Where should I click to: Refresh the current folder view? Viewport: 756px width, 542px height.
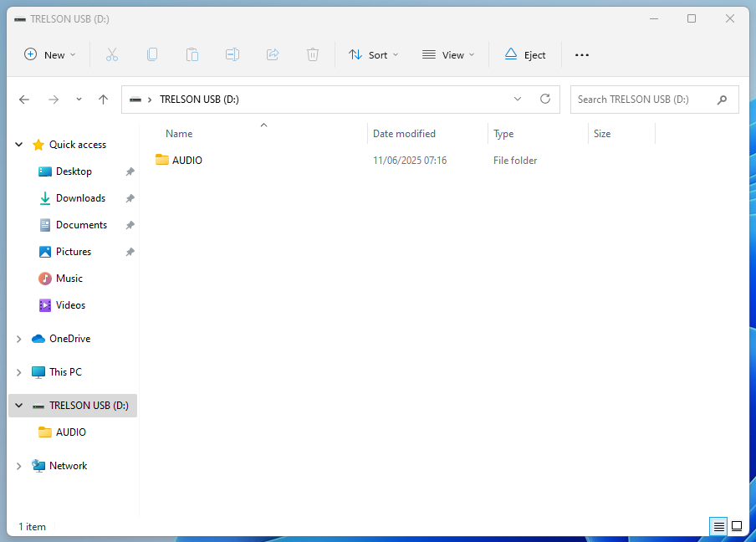click(545, 100)
